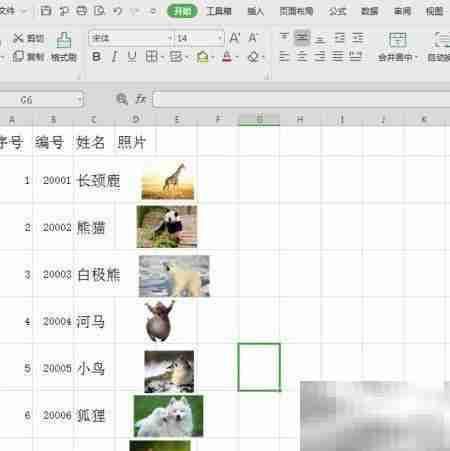Click the eraser clear formatting icon

(x=253, y=57)
